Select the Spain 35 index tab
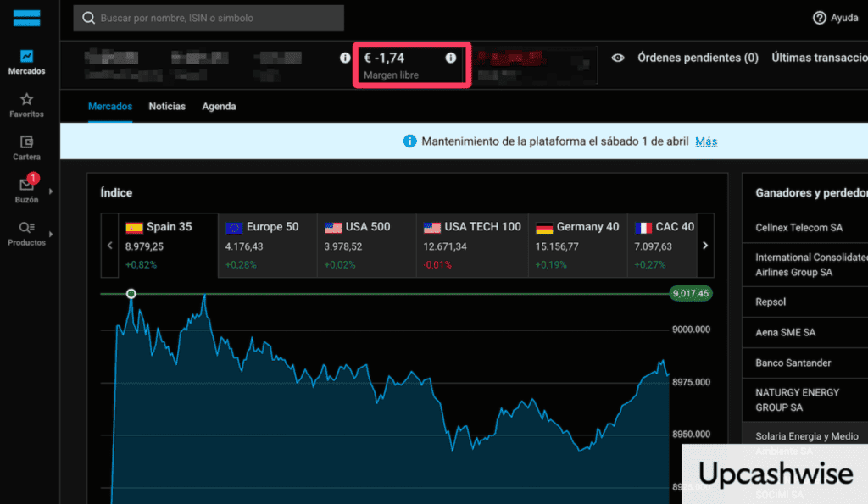Viewport: 868px width, 504px height. tap(169, 245)
